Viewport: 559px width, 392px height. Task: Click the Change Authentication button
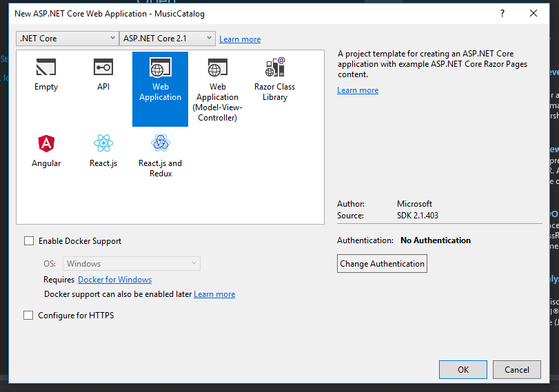(x=382, y=264)
